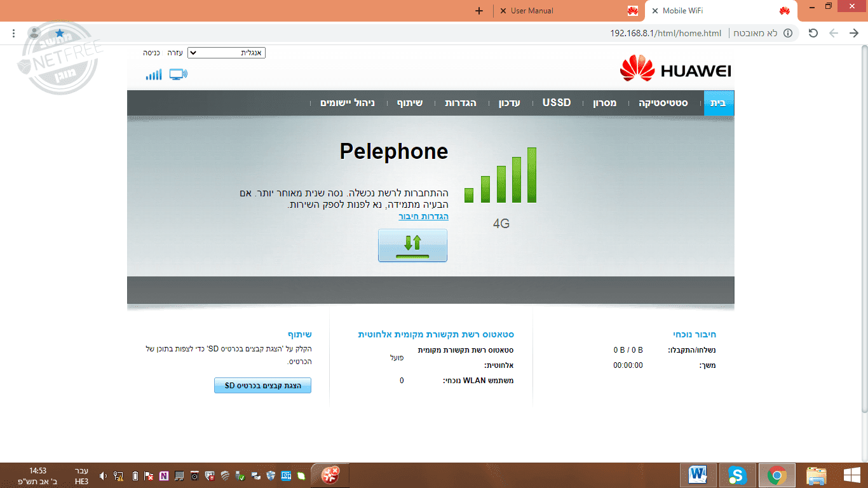This screenshot has height=488, width=868.
Task: Click the 00:00:00 duration value
Action: pos(628,365)
